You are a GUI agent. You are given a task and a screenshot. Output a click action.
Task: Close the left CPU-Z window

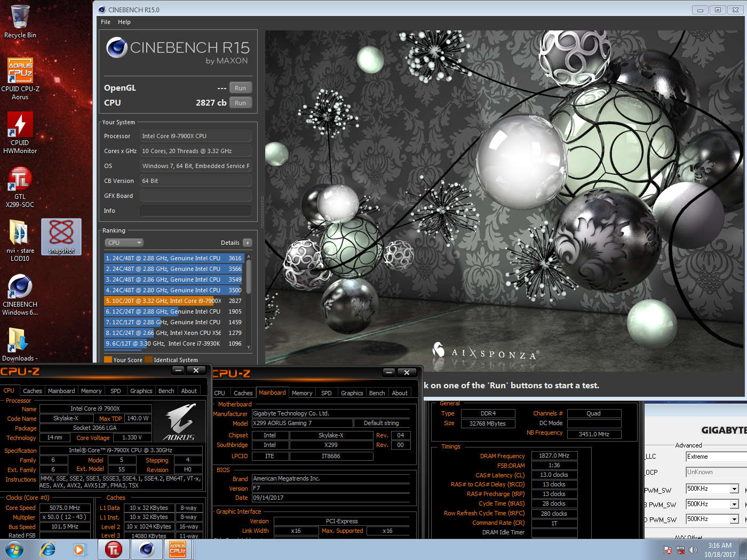[x=196, y=370]
